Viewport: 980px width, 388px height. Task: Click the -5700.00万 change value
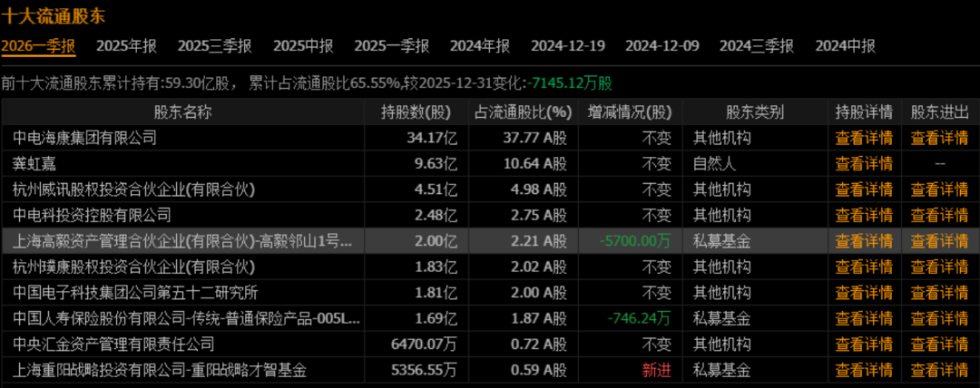[635, 241]
